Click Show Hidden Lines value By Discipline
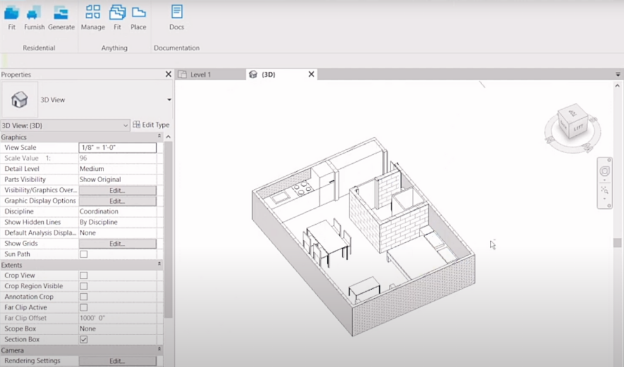Screen dimensions: 624x368 98,222
